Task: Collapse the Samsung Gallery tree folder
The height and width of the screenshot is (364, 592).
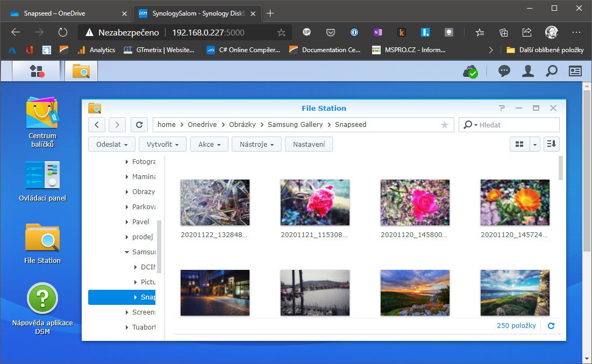Action: coord(127,252)
